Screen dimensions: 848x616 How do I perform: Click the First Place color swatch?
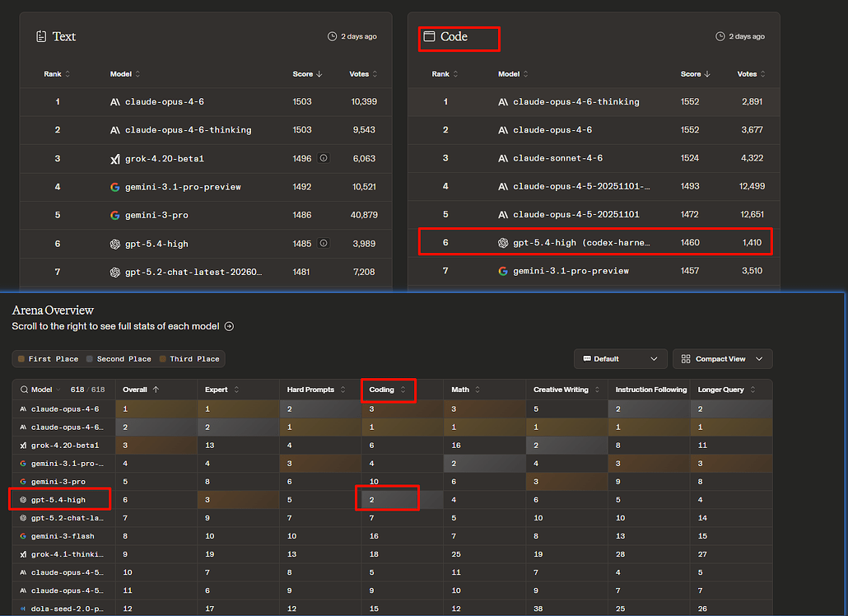pos(21,359)
